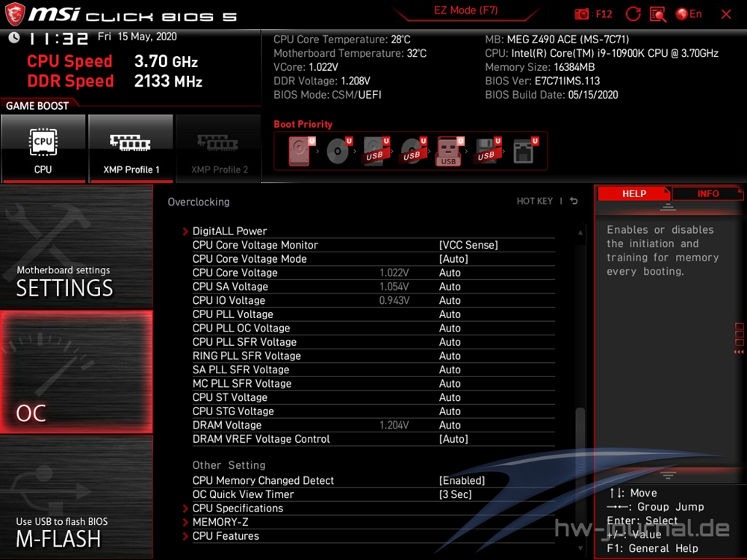The image size is (747, 560).
Task: Select the network boot device icon
Action: pos(524,151)
